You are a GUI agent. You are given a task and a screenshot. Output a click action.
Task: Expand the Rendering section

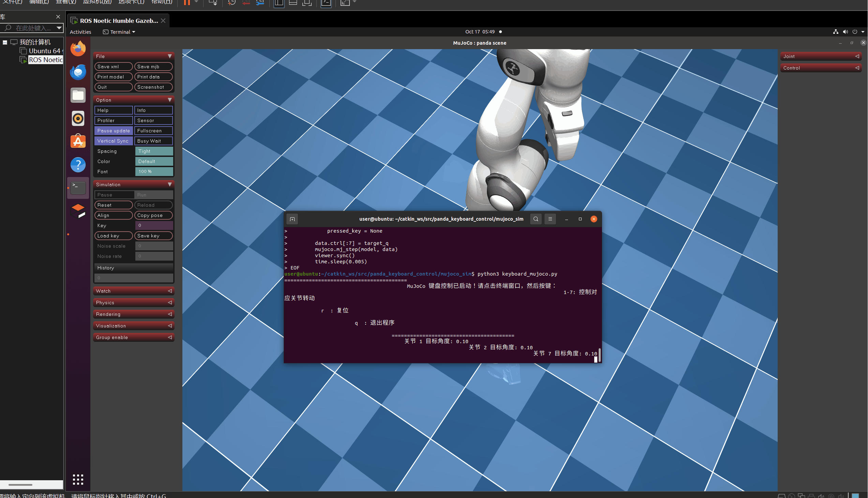134,314
